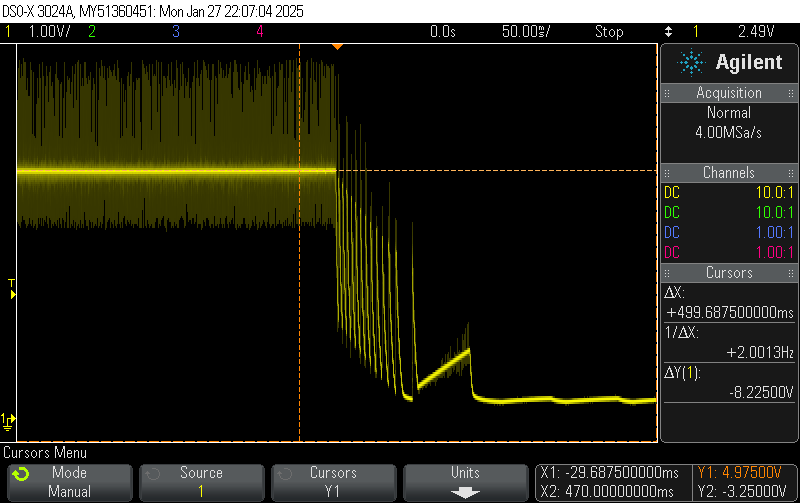The height and width of the screenshot is (503, 800).
Task: Click the trigger source channel 1 indicator
Action: coord(695,32)
